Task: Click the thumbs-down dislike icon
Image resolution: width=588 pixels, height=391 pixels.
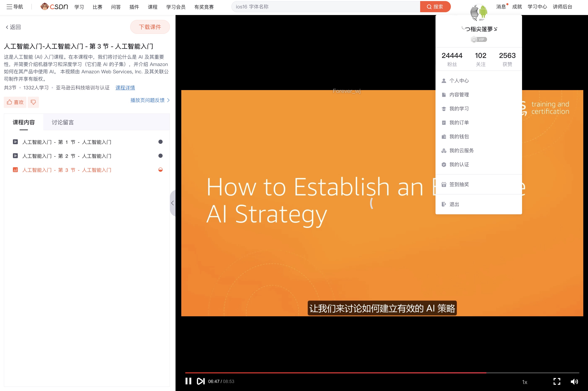Action: coord(33,102)
